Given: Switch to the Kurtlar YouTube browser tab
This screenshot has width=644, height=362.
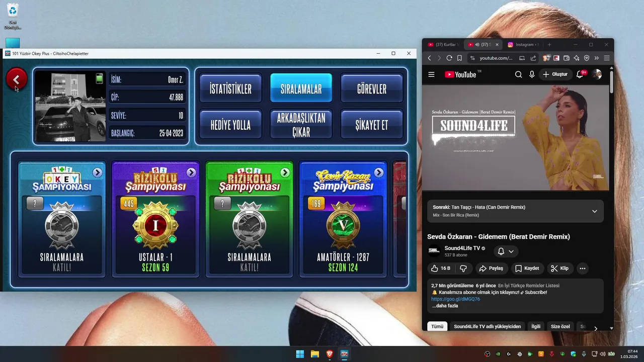Looking at the screenshot, I should pos(443,45).
